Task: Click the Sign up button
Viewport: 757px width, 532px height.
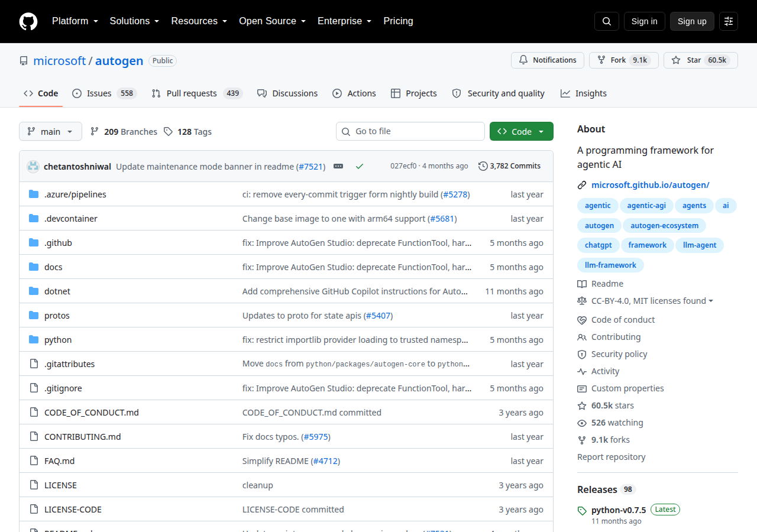Action: 692,21
